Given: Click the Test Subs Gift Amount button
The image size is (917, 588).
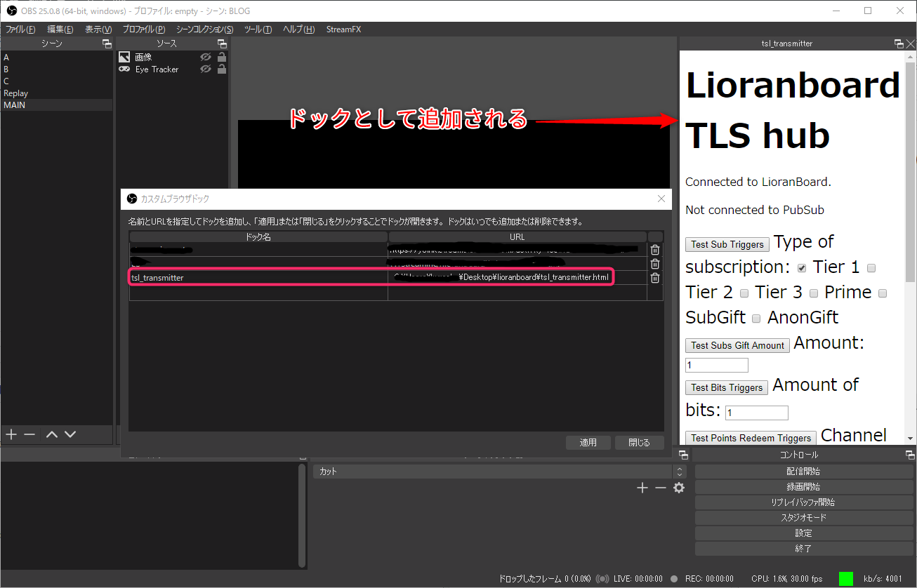Looking at the screenshot, I should (738, 345).
